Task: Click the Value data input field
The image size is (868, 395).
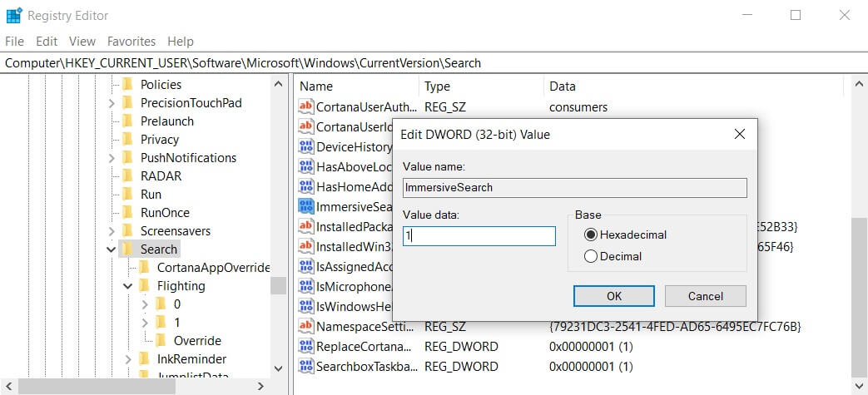Action: pos(479,236)
